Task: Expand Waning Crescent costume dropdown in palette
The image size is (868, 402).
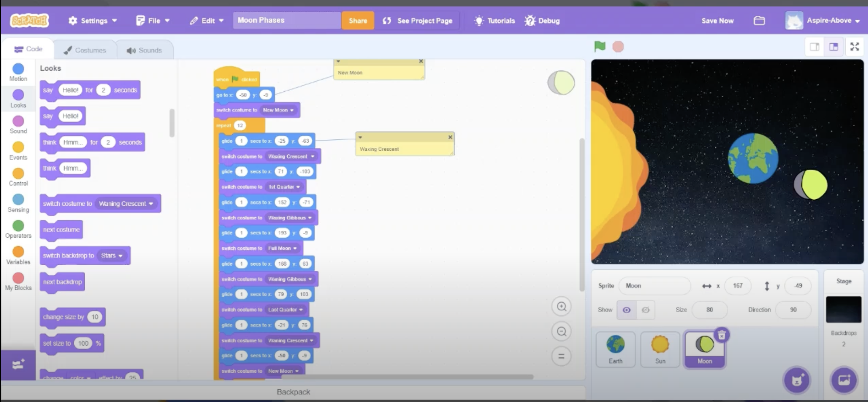Action: pyautogui.click(x=151, y=204)
